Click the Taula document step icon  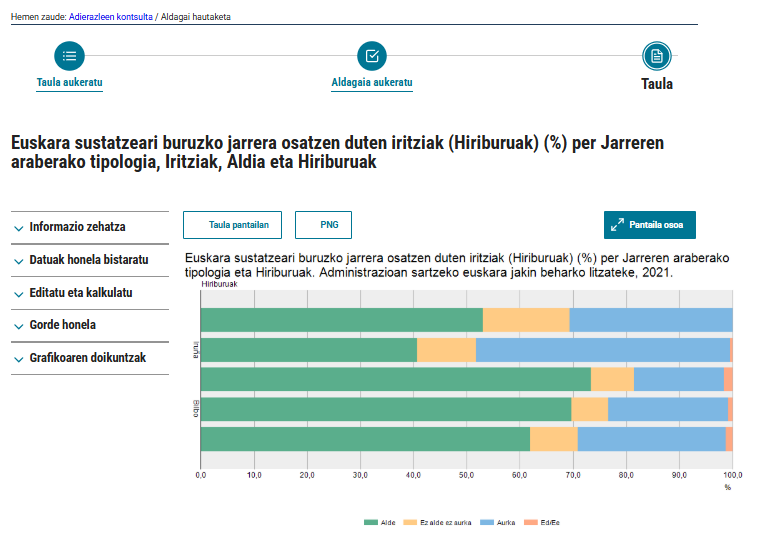click(656, 56)
